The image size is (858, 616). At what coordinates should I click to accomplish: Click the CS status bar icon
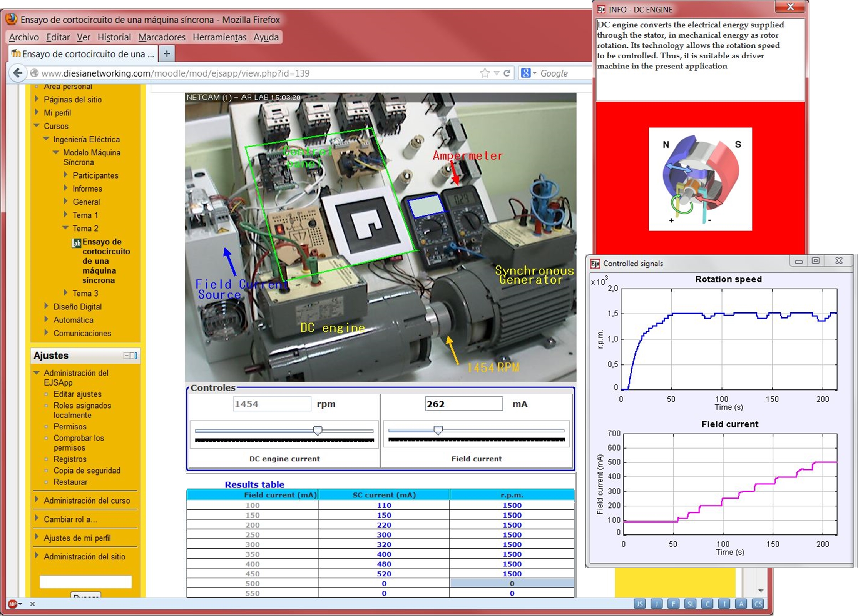tap(758, 604)
